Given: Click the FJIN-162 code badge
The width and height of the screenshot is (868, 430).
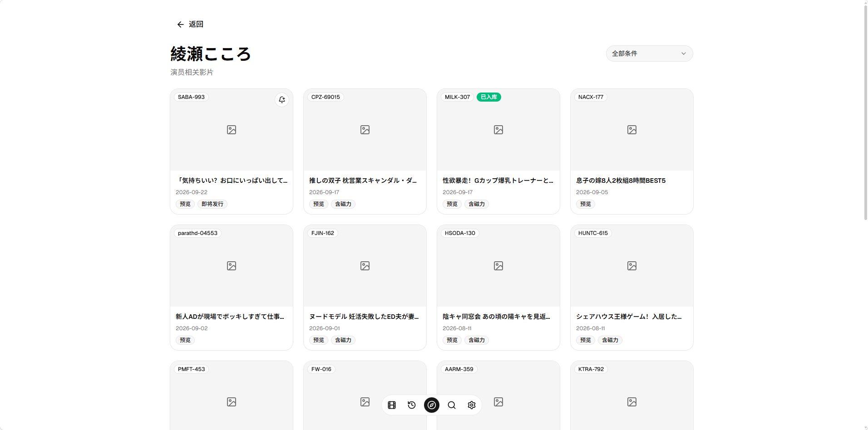Looking at the screenshot, I should 323,233.
